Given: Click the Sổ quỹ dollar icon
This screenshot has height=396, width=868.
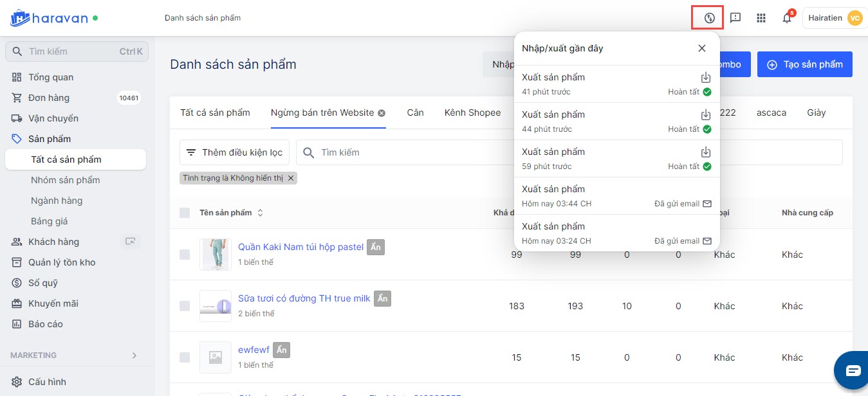Looking at the screenshot, I should coord(17,283).
